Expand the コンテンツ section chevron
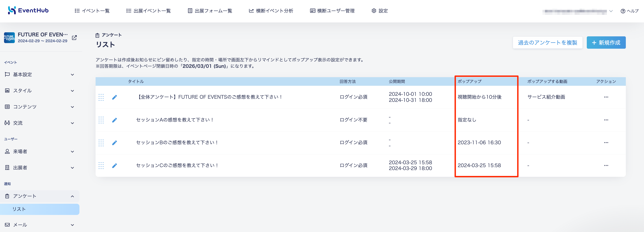The image size is (644, 232). click(72, 107)
